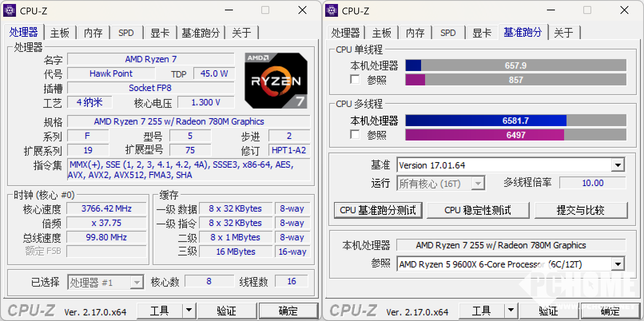Screen dimensions: 644x321
Task: Click the CPU-Z app icon in left window title bar
Action: pos(10,11)
